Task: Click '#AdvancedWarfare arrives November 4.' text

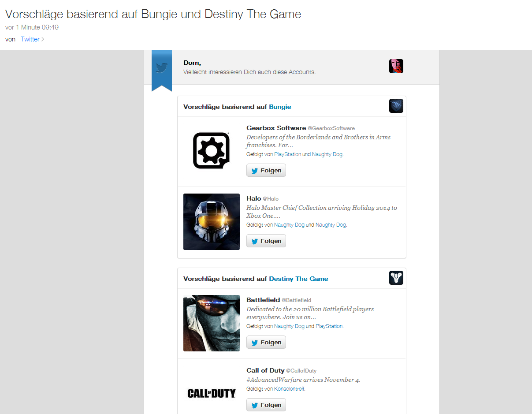Action: click(x=303, y=380)
